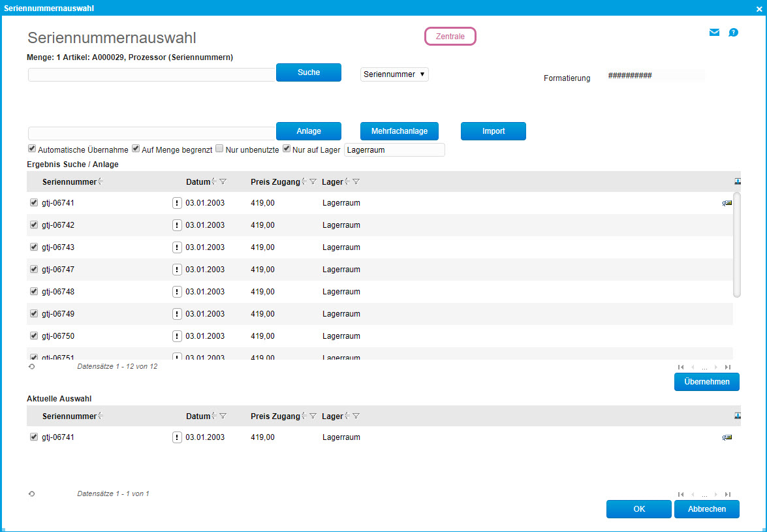Click export icon in Aktuelle Auswahl table header

point(737,416)
